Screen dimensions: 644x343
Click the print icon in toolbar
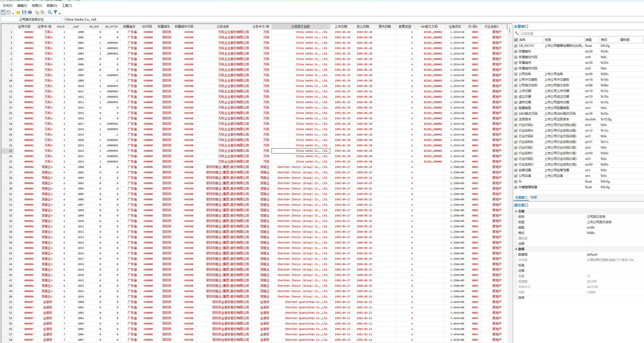[x=30, y=12]
